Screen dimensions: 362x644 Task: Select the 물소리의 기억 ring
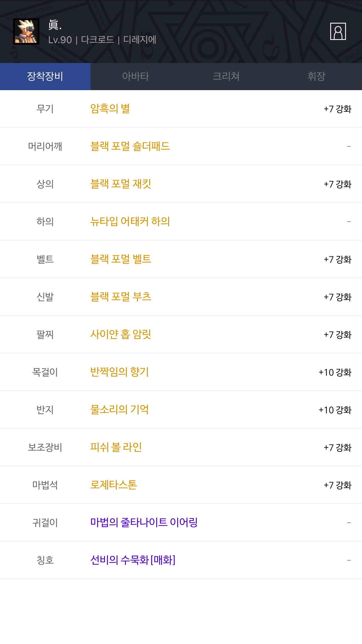click(x=120, y=409)
